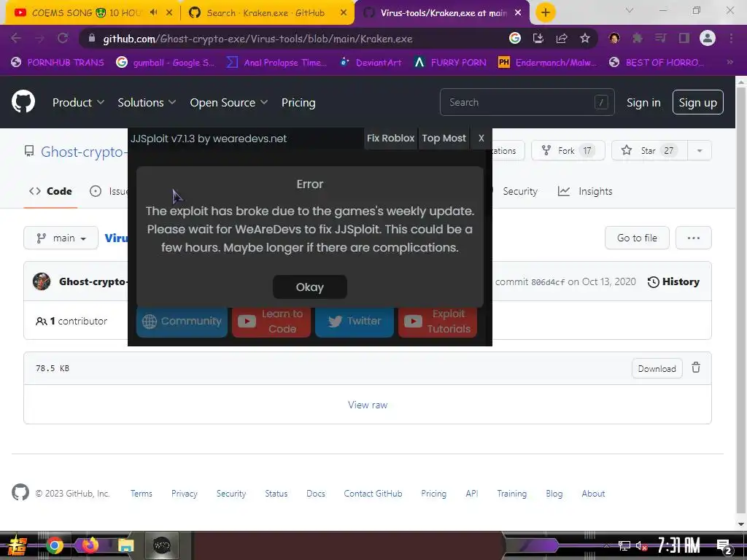The width and height of the screenshot is (747, 560).
Task: Open the JJSploit Community button
Action: (x=182, y=322)
